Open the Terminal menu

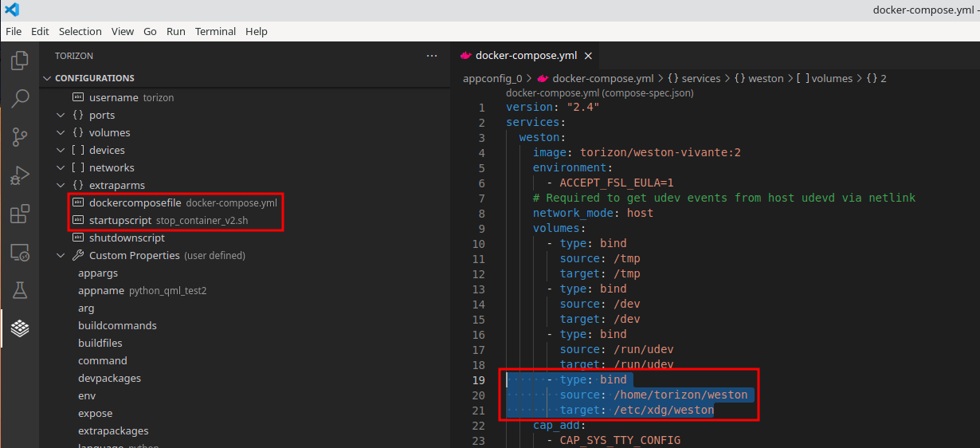[x=215, y=31]
